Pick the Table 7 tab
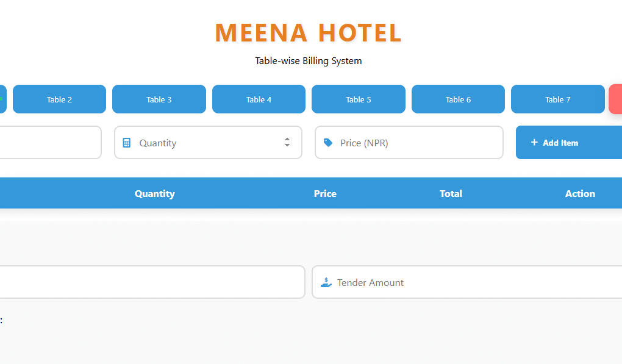This screenshot has width=622, height=364. click(x=557, y=99)
